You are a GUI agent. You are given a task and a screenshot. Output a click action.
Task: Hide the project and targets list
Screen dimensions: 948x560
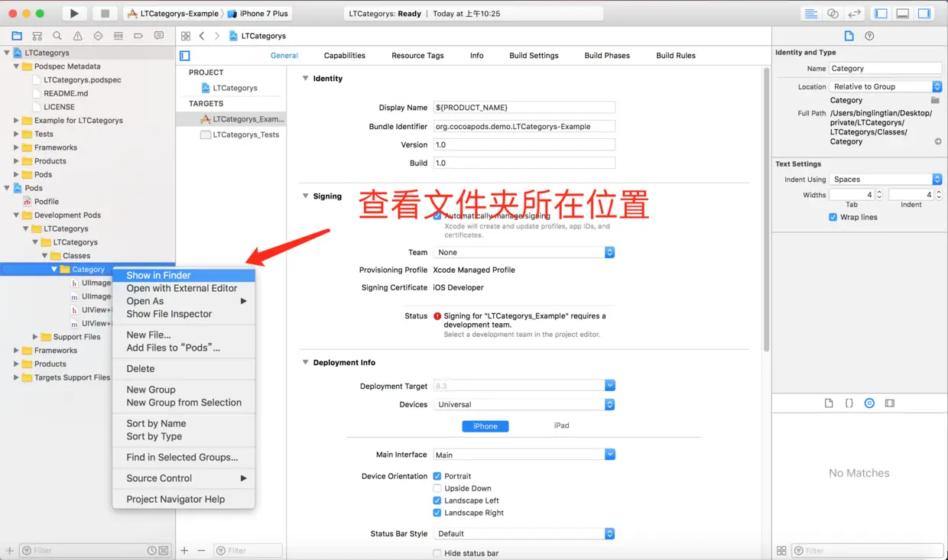point(184,56)
